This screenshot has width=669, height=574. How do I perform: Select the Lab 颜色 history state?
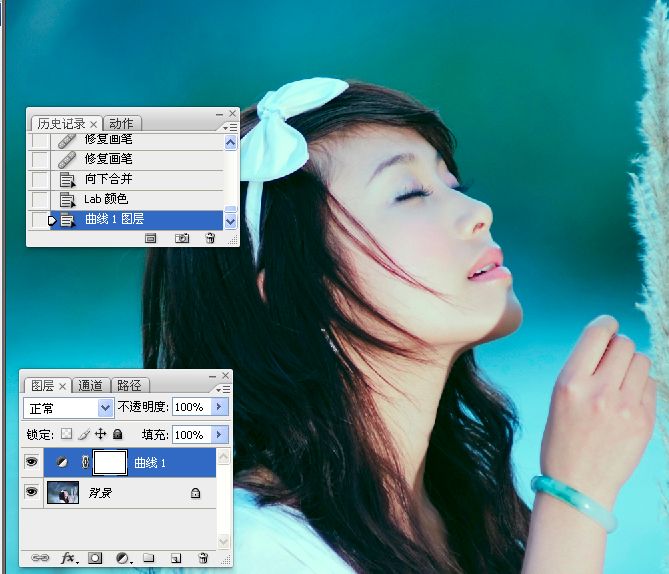click(x=107, y=199)
